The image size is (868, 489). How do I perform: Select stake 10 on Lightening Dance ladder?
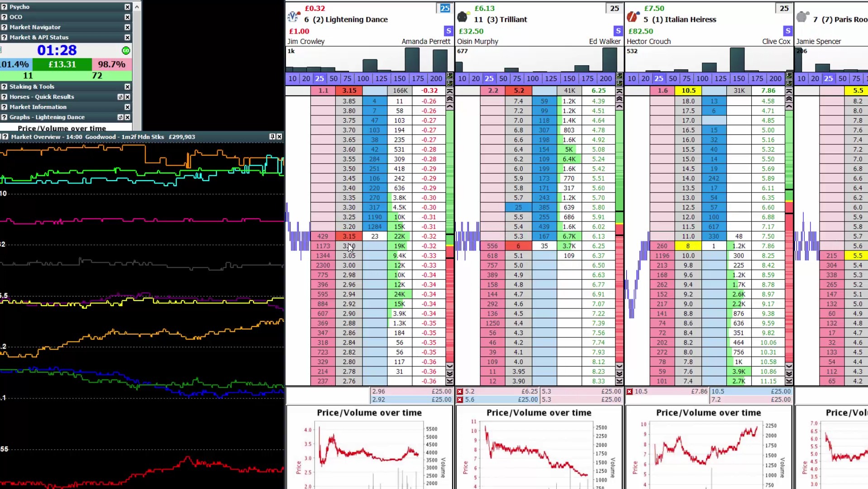[293, 79]
